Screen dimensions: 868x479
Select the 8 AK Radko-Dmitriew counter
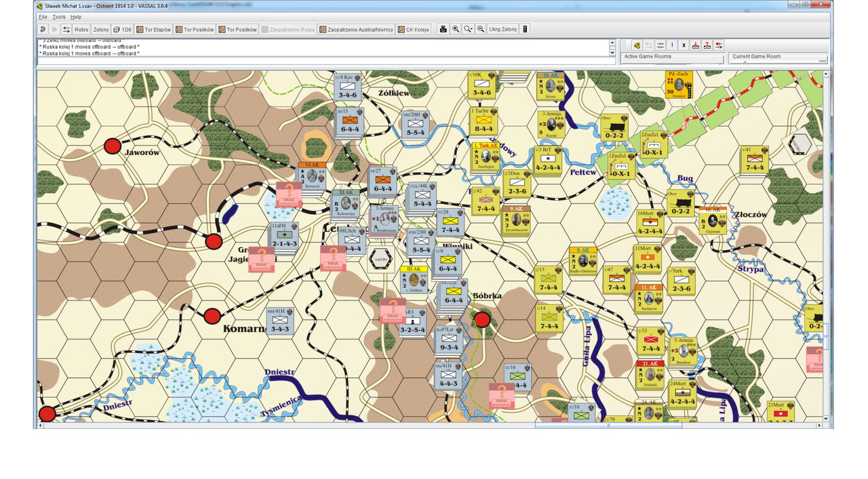[583, 261]
